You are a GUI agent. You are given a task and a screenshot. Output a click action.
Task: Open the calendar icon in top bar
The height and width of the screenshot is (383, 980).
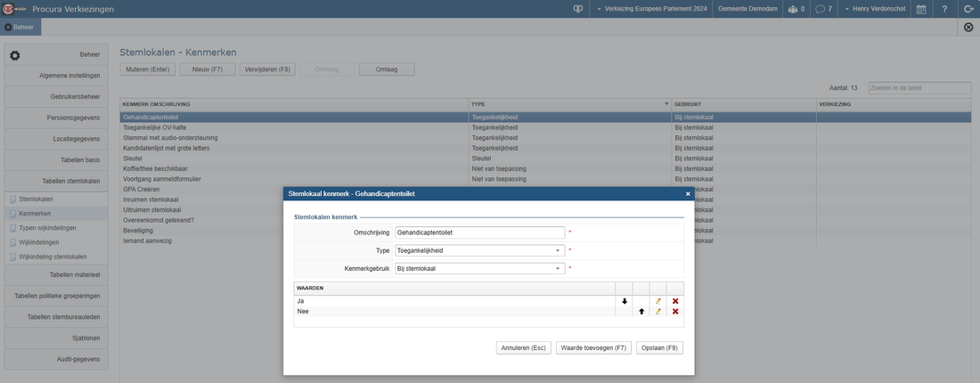[x=921, y=9]
